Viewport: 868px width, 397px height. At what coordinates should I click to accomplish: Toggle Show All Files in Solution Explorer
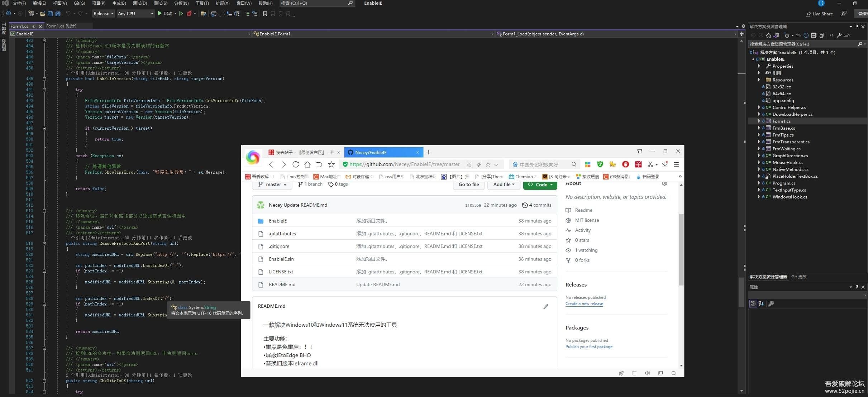[x=821, y=35]
